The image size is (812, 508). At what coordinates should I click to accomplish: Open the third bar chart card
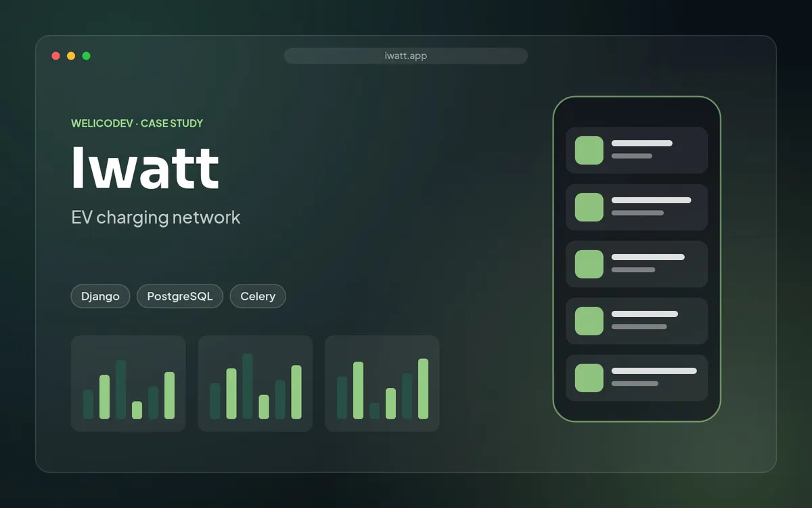[x=382, y=383]
